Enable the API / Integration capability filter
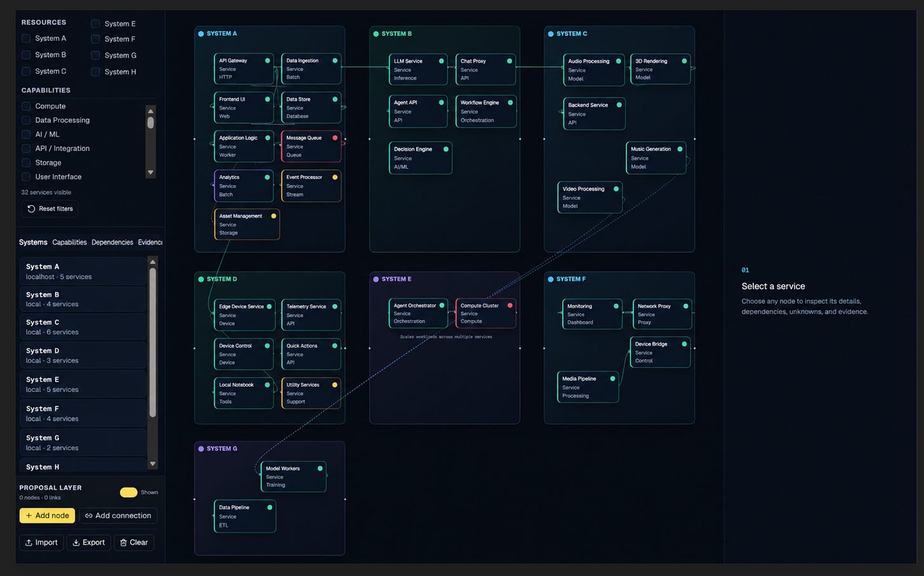Viewport: 924px width, 576px height. pyautogui.click(x=26, y=148)
